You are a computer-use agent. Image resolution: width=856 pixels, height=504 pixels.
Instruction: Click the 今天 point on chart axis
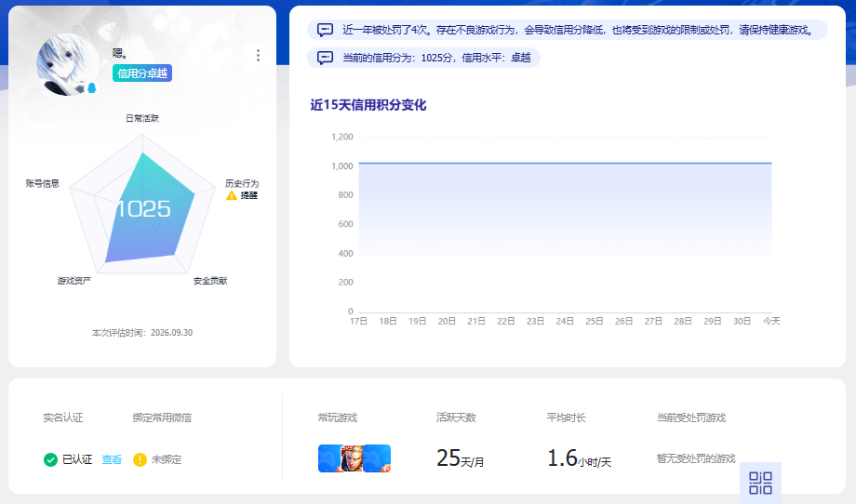(x=771, y=321)
